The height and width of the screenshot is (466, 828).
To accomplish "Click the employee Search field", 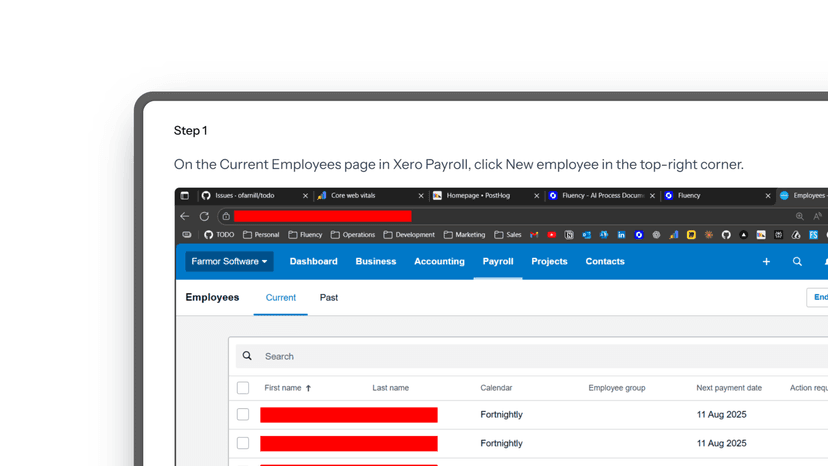I will tap(532, 356).
